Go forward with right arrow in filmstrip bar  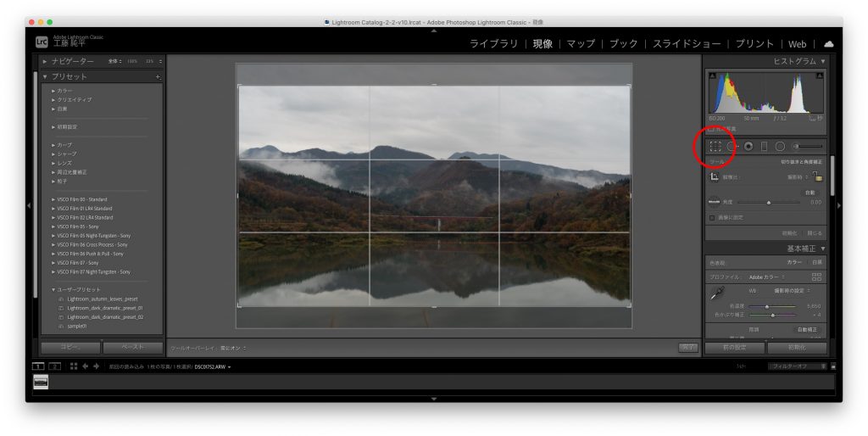click(97, 366)
